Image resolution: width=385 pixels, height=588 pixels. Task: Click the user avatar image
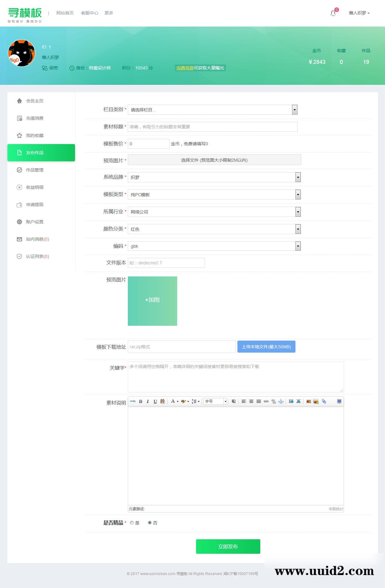pos(21,53)
